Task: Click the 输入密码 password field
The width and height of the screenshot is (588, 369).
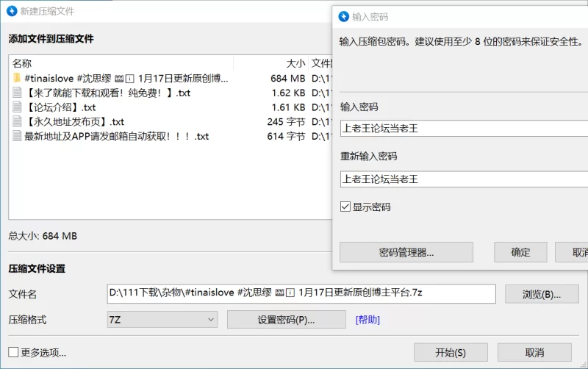Action: point(464,129)
